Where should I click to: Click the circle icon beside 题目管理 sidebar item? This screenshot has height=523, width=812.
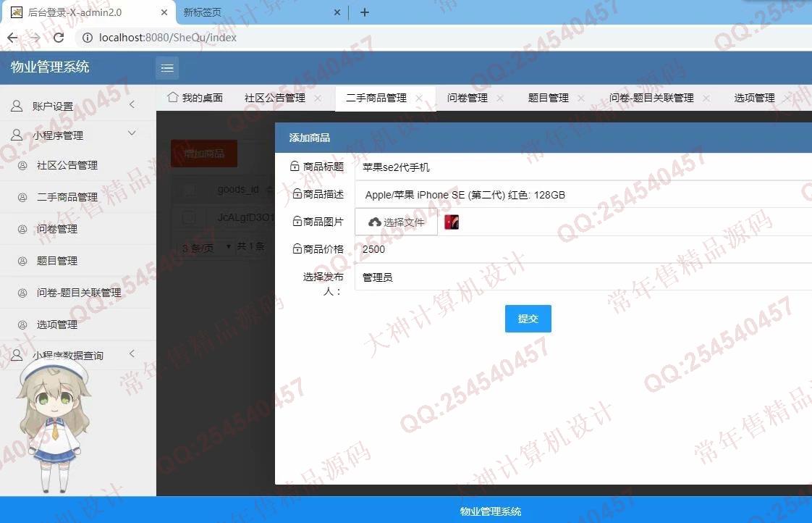pos(22,261)
